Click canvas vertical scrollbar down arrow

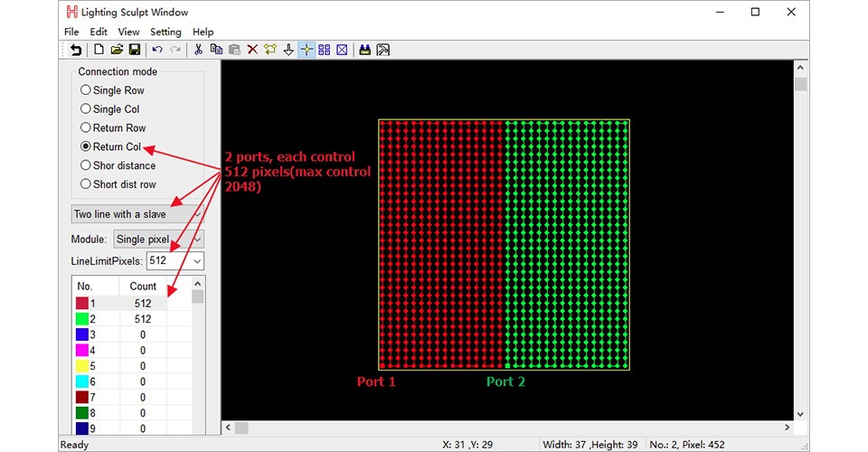coord(800,414)
